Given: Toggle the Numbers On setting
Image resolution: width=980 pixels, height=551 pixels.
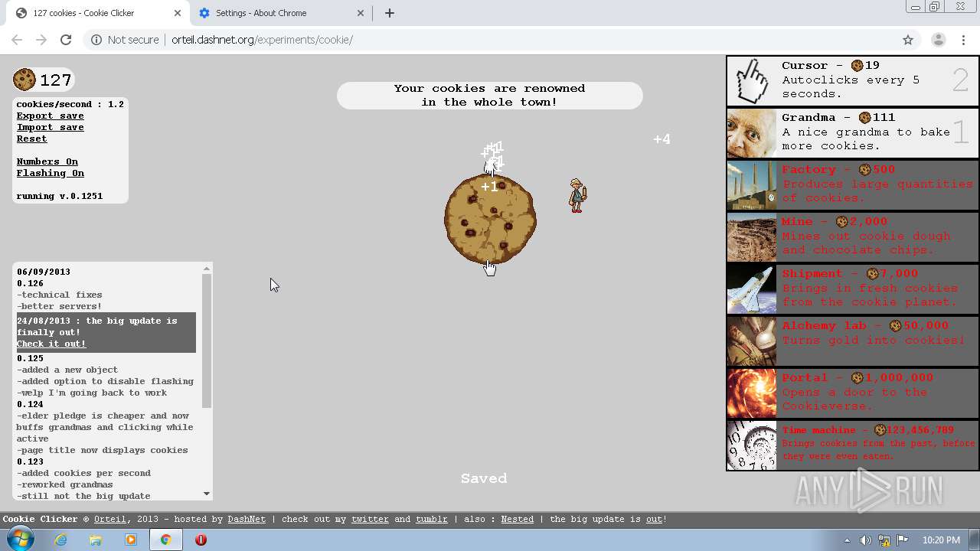Looking at the screenshot, I should point(47,161).
